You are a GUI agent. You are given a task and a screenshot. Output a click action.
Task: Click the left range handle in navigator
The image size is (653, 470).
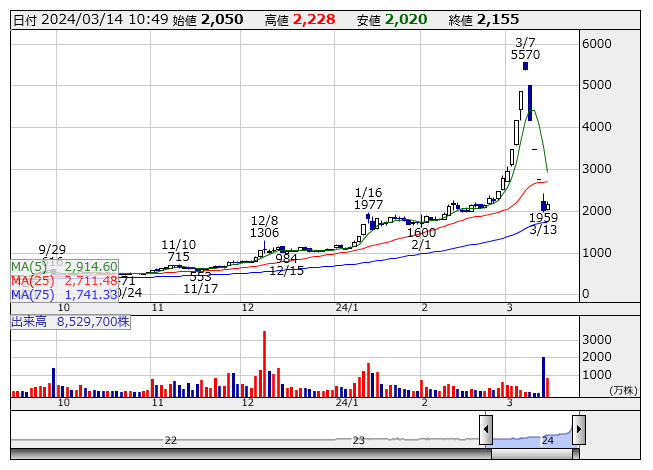coord(486,430)
